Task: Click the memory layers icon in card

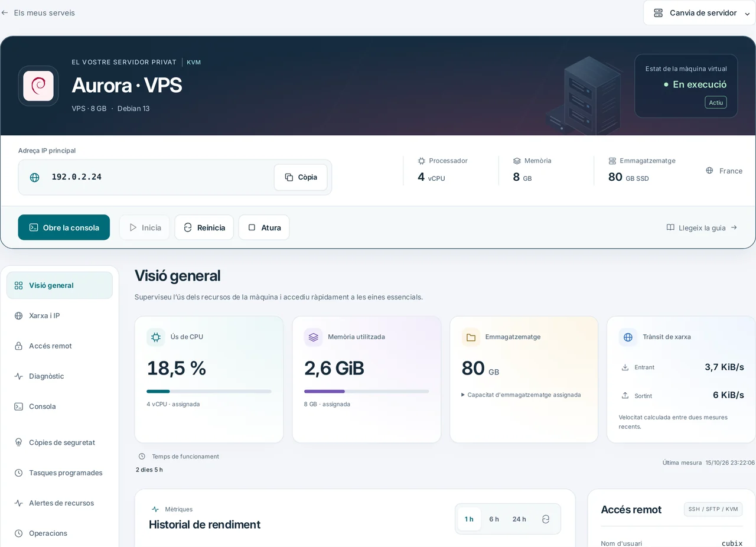Action: [x=313, y=337]
